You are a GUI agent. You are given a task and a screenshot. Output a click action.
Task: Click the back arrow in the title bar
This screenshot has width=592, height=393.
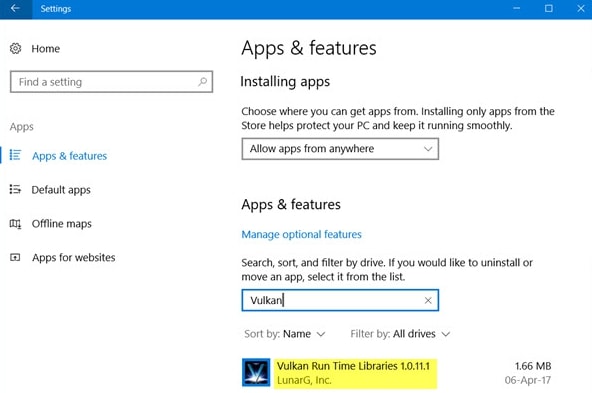tap(15, 8)
